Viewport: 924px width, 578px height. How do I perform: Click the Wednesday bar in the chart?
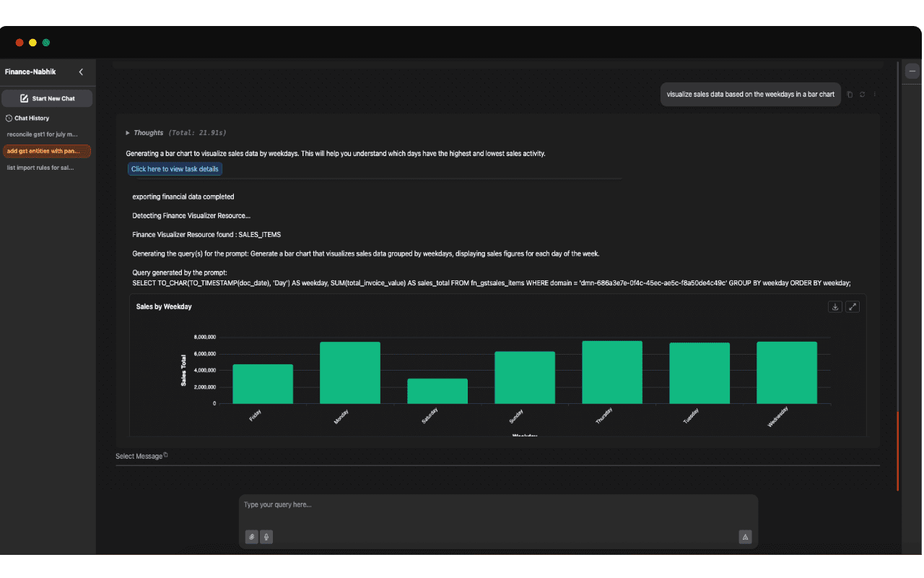tap(787, 373)
